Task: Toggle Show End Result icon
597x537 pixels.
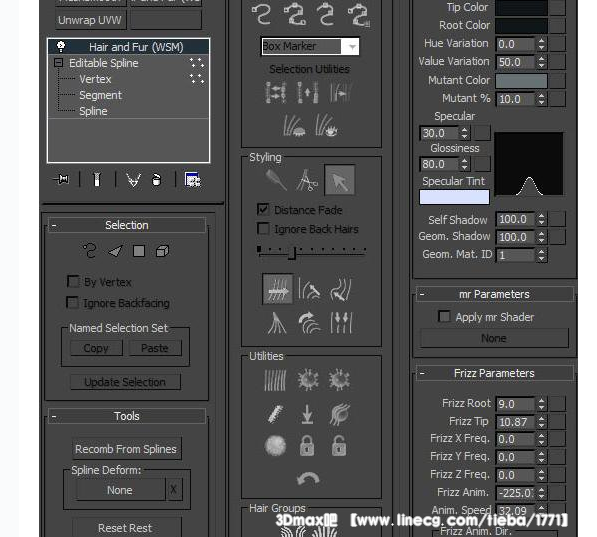Action: (x=97, y=179)
